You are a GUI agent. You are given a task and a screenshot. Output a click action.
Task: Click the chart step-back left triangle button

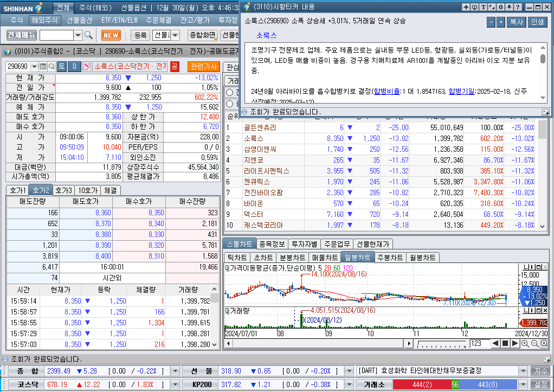[495, 343]
